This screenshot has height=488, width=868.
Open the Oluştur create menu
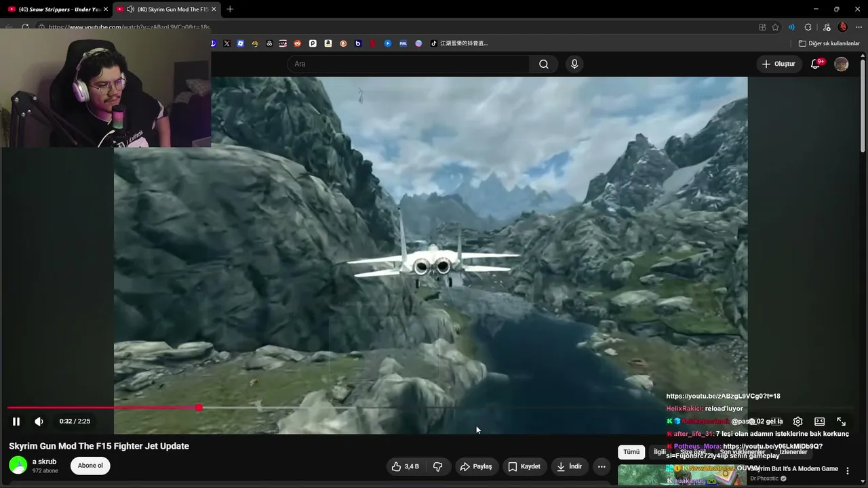click(x=778, y=64)
